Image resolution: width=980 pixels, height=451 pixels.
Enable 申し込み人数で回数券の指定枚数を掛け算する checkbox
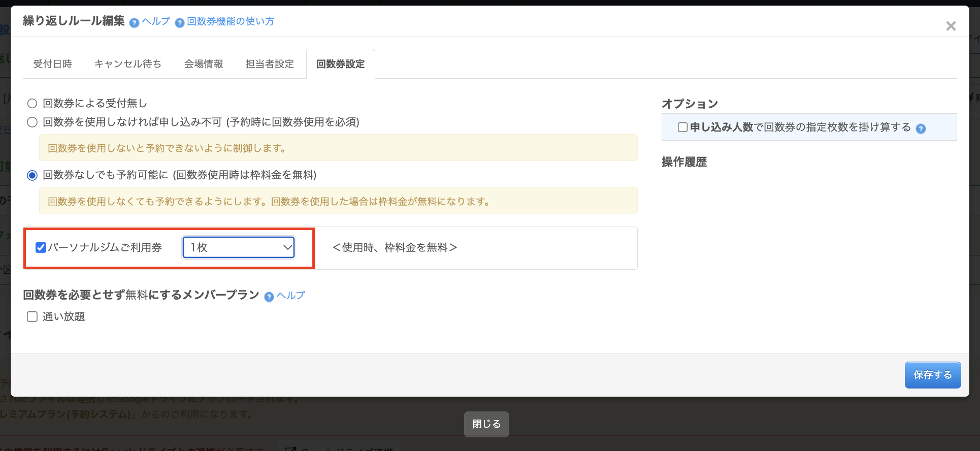(x=682, y=127)
